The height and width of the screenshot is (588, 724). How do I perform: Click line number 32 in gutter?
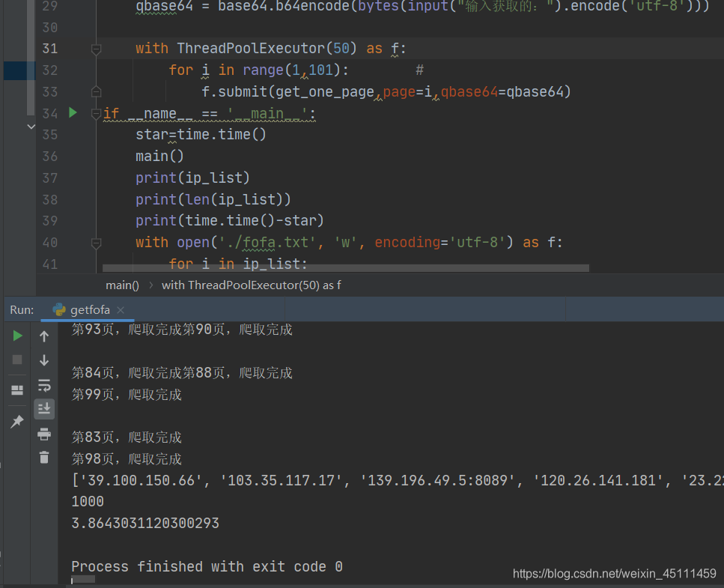pos(50,70)
